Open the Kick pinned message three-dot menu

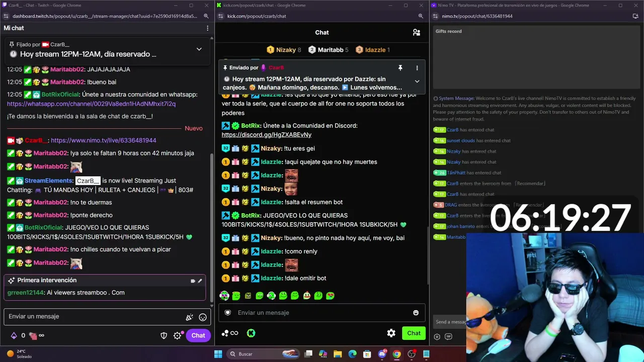pyautogui.click(x=417, y=68)
